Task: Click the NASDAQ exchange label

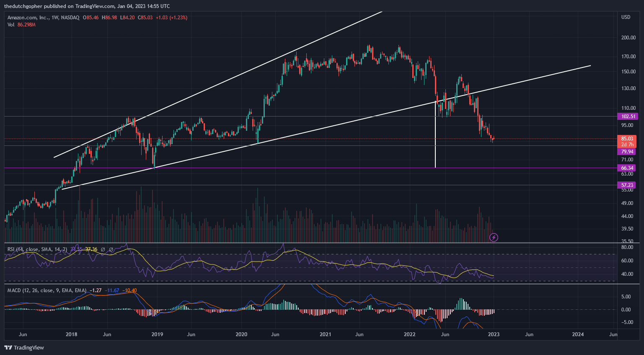Action: coord(70,18)
